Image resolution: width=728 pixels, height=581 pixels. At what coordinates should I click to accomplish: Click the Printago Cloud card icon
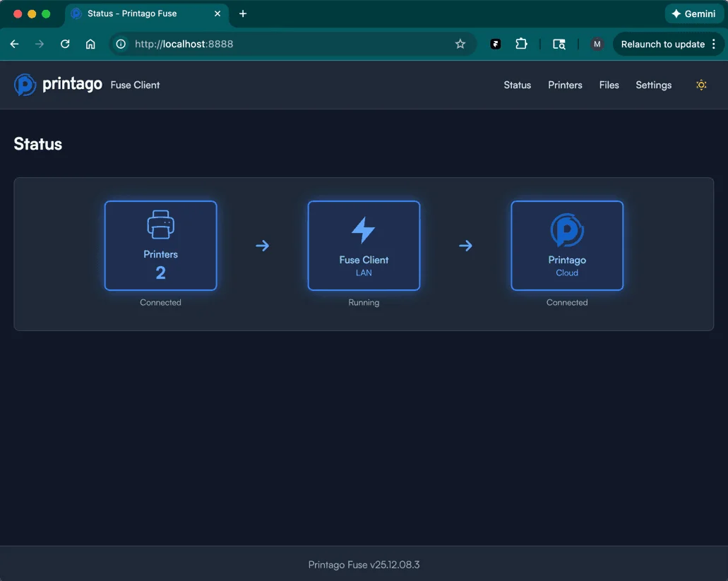[567, 227]
